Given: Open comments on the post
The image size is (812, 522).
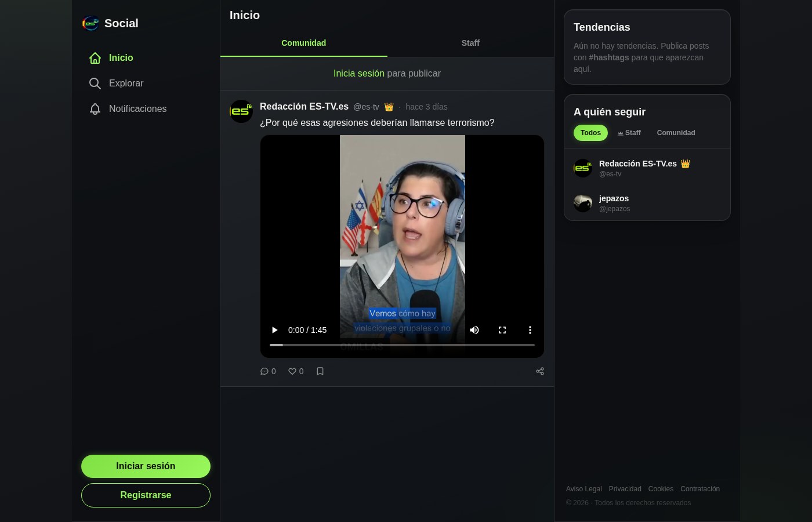Looking at the screenshot, I should 268,371.
